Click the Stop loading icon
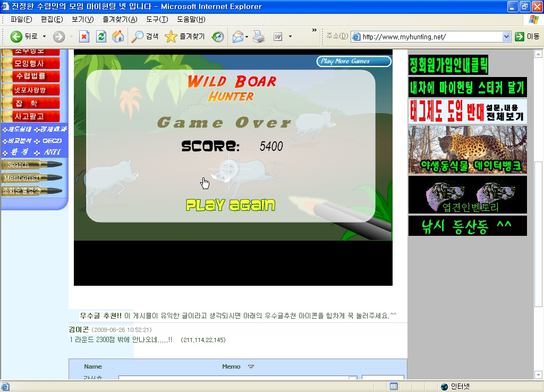Screen dimensions: 544x392 pos(84,37)
